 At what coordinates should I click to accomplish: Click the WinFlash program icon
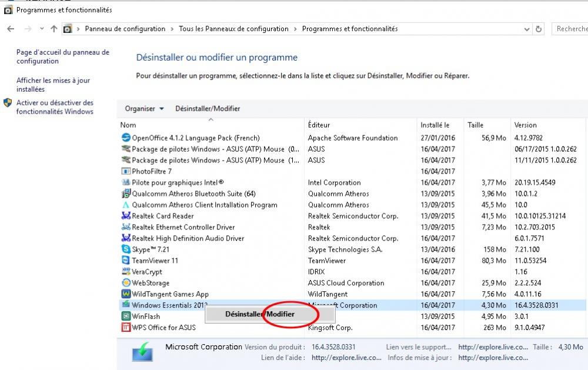click(x=125, y=316)
